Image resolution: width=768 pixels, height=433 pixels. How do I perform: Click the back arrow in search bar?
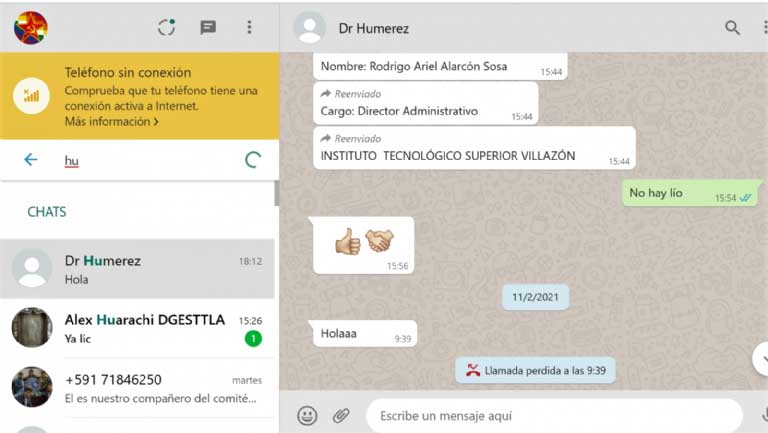pos(30,160)
